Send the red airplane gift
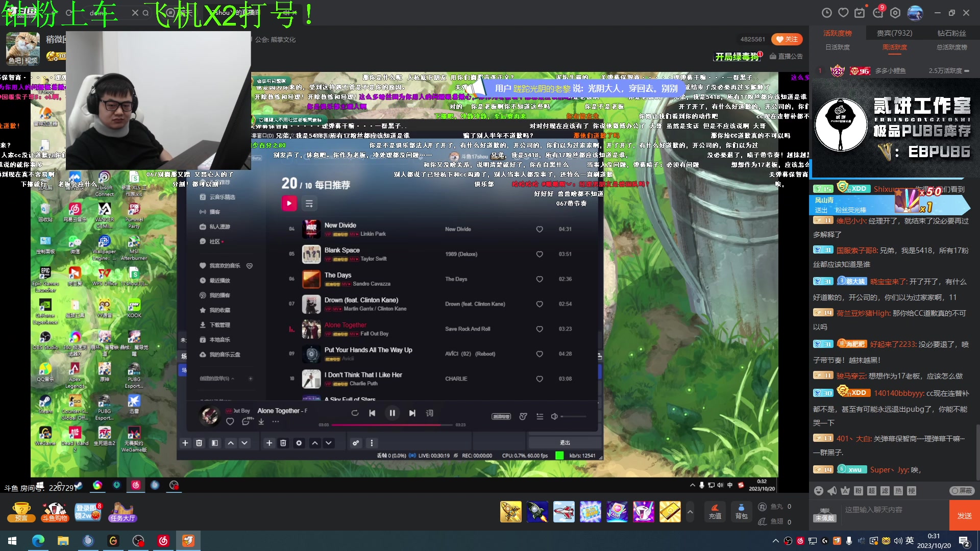980x551 pixels. click(563, 511)
